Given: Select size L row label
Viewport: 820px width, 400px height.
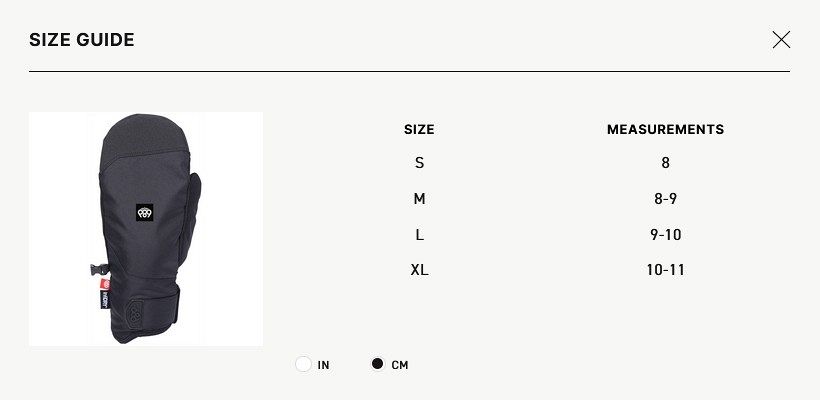Looking at the screenshot, I should pos(419,235).
